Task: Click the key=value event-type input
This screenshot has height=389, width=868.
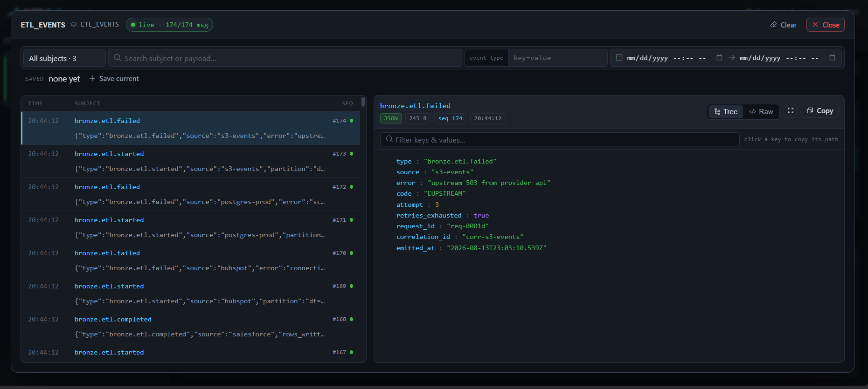Action: click(x=557, y=58)
